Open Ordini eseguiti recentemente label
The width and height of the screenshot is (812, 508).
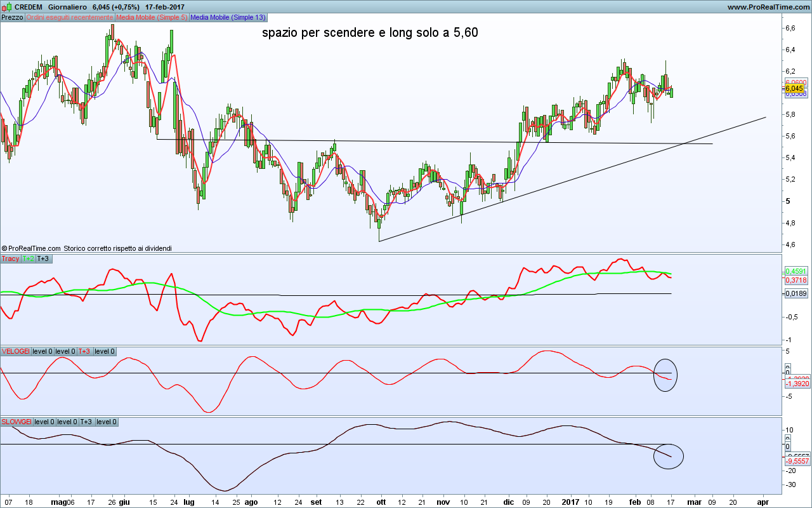coord(69,17)
